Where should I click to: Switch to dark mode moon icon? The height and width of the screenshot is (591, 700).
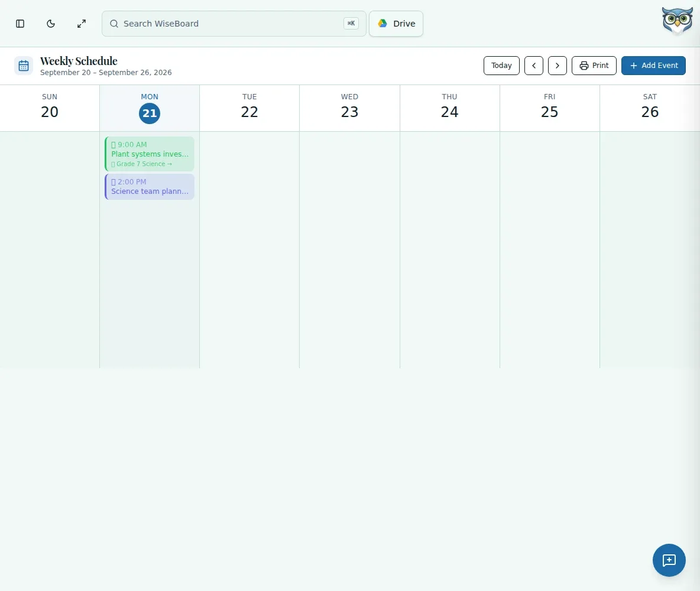(51, 24)
